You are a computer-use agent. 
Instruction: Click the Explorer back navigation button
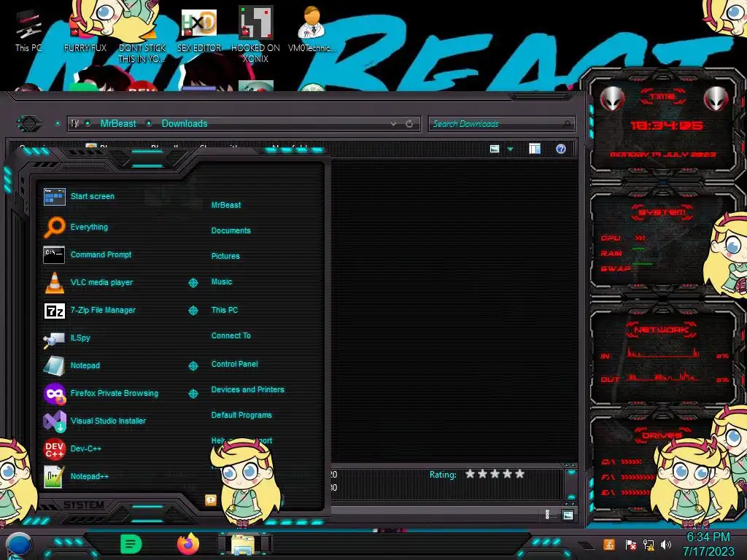(29, 124)
